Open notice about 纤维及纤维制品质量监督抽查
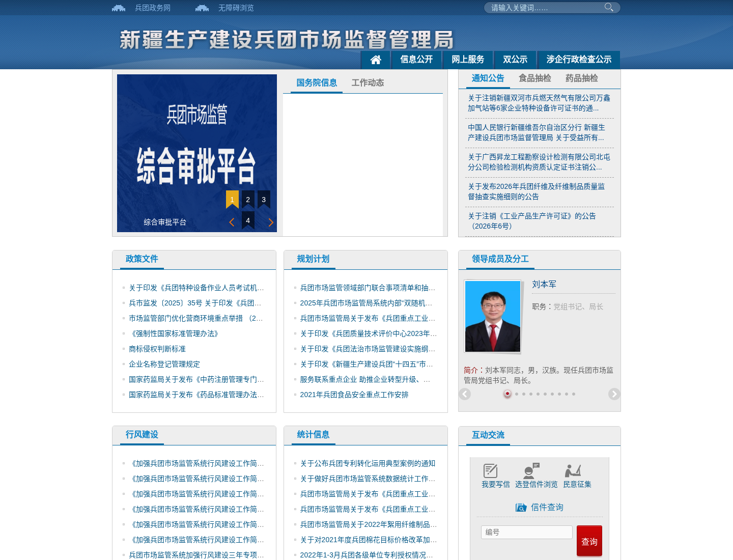Screen dimensions: 733x560 pos(537,191)
